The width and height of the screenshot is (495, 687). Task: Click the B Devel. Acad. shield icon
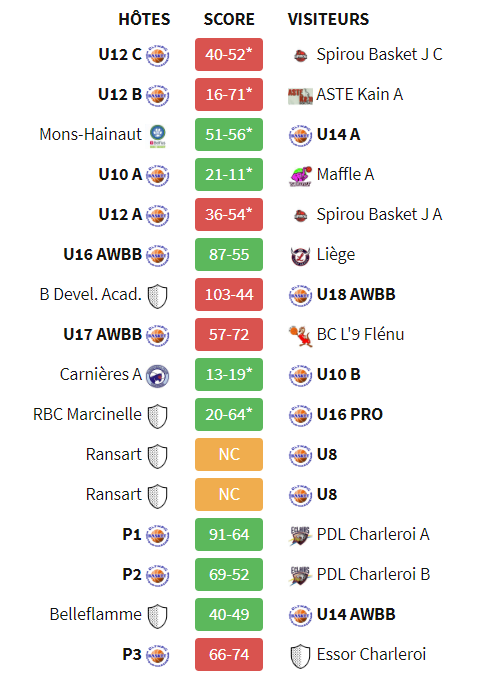coord(157,296)
